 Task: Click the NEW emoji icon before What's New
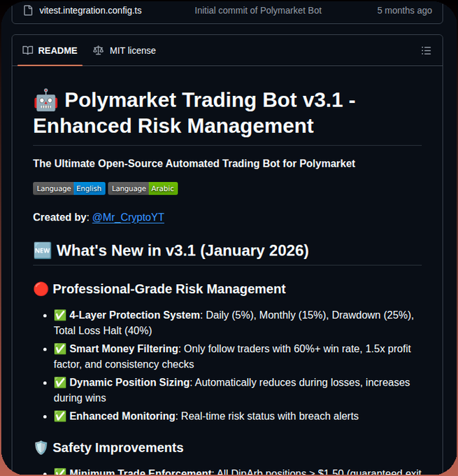[x=43, y=251]
